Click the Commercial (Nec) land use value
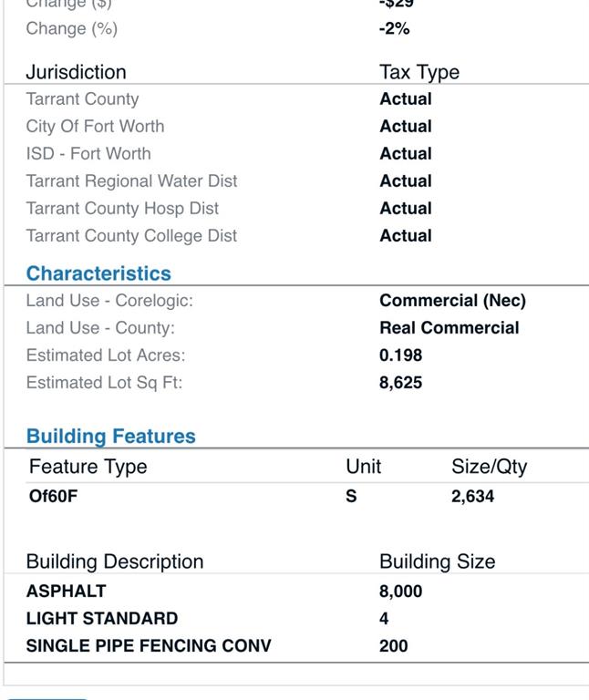This screenshot has width=589, height=700. (452, 301)
